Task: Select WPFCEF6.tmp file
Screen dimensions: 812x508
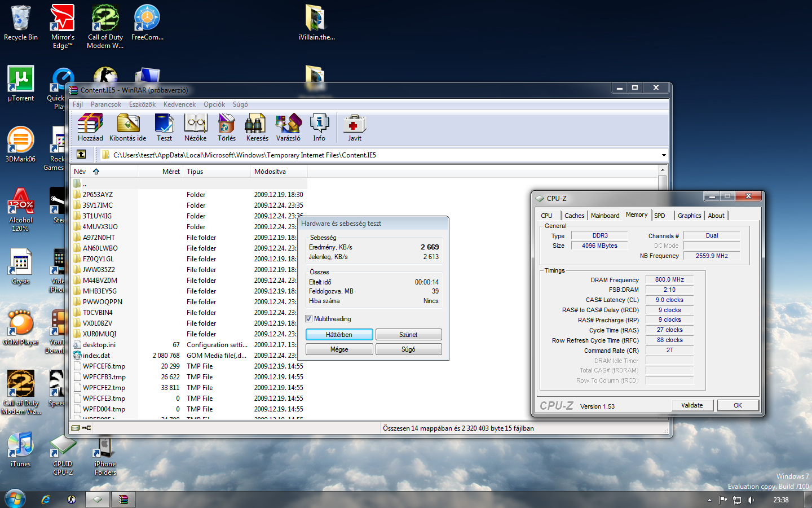Action: [189, 366]
